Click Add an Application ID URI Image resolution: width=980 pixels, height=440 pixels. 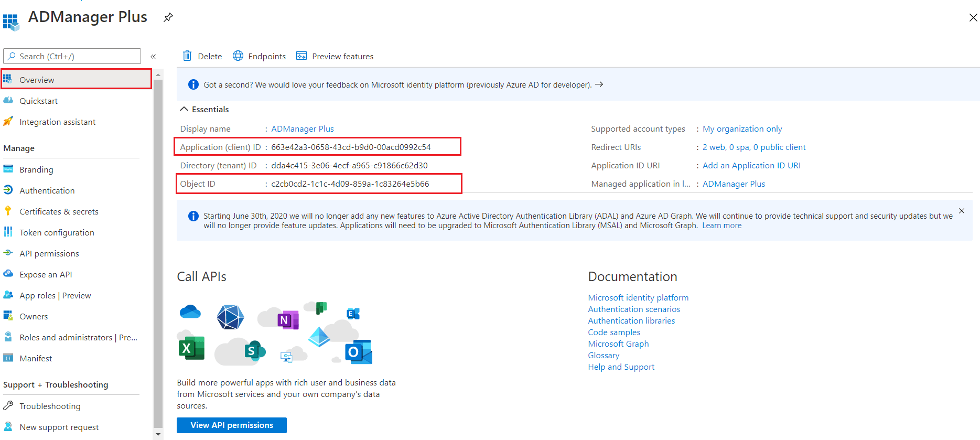(x=751, y=165)
